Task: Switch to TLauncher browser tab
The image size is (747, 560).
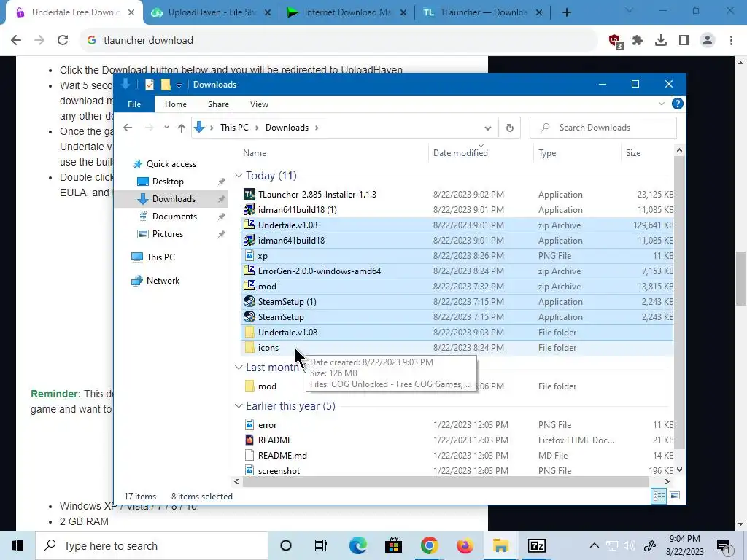Action: pyautogui.click(x=482, y=12)
